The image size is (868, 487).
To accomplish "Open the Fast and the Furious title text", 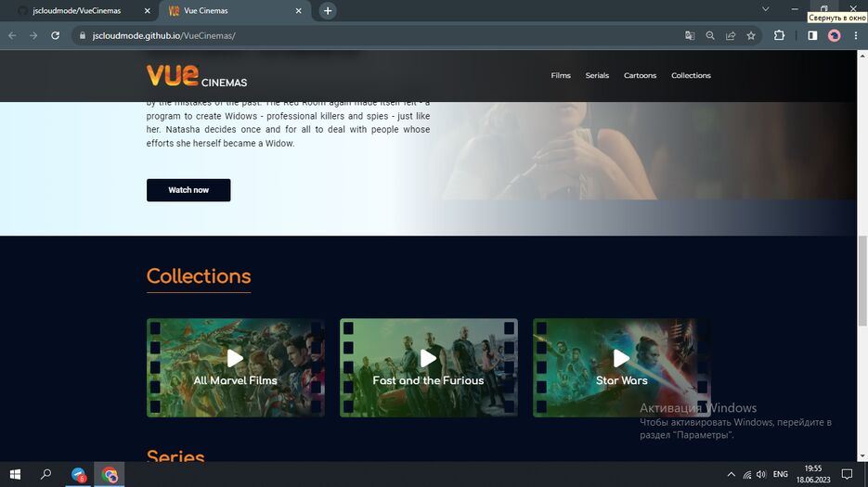I will (x=429, y=380).
